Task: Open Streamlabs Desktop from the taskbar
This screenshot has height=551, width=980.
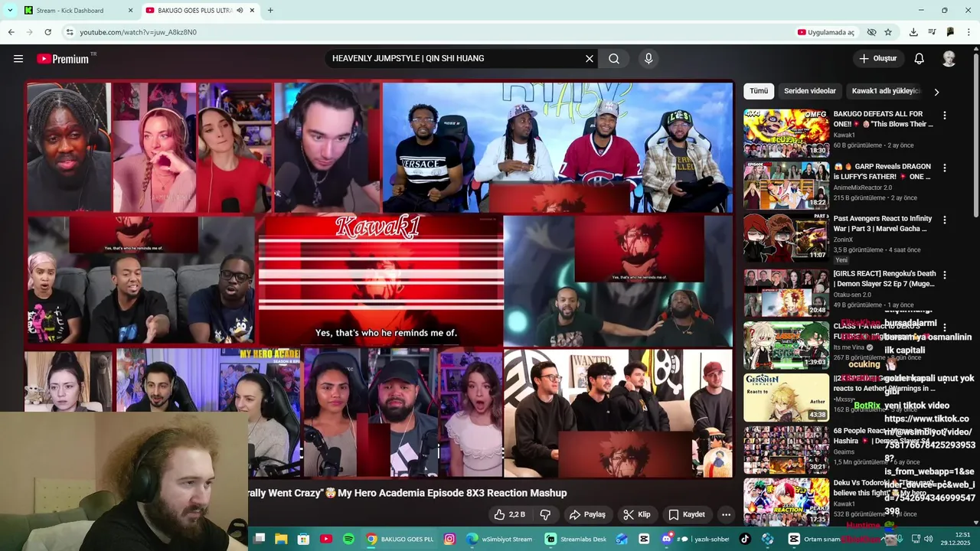Action: click(577, 539)
